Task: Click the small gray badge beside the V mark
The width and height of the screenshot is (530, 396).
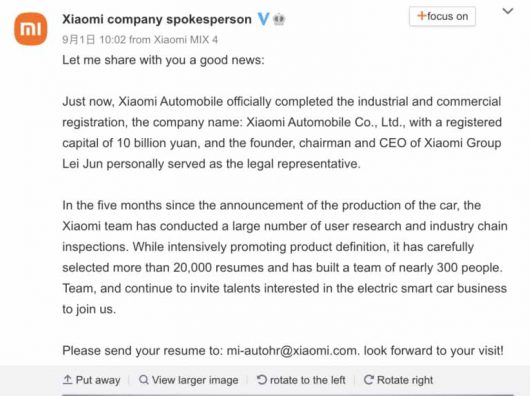Action: (x=279, y=19)
